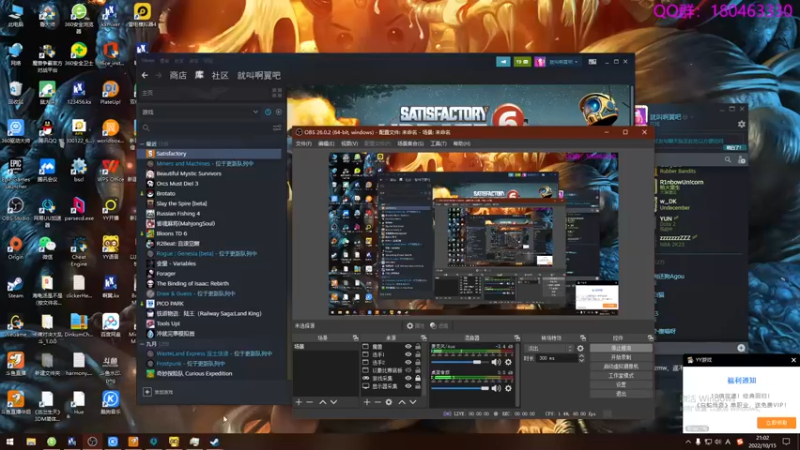Lock the first OBS source
Image resolution: width=800 pixels, height=450 pixels.
point(418,346)
